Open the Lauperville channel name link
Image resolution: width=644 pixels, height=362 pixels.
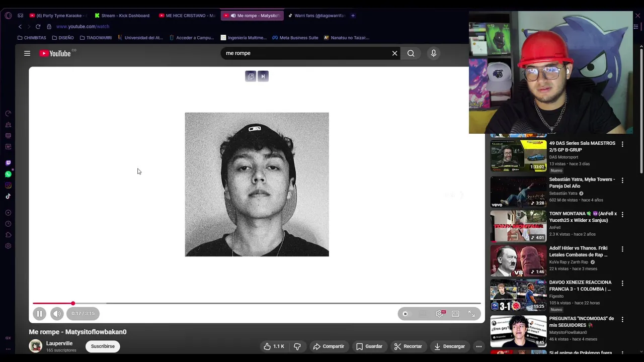(x=59, y=343)
